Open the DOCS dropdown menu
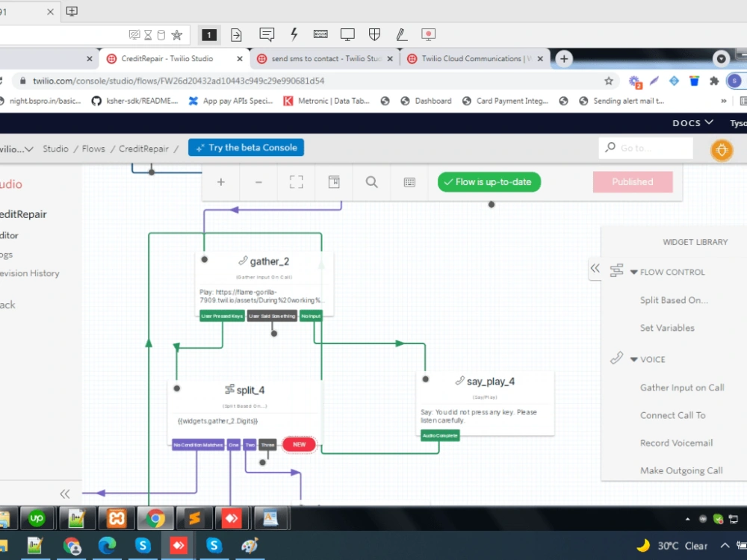The image size is (747, 560). [x=692, y=122]
